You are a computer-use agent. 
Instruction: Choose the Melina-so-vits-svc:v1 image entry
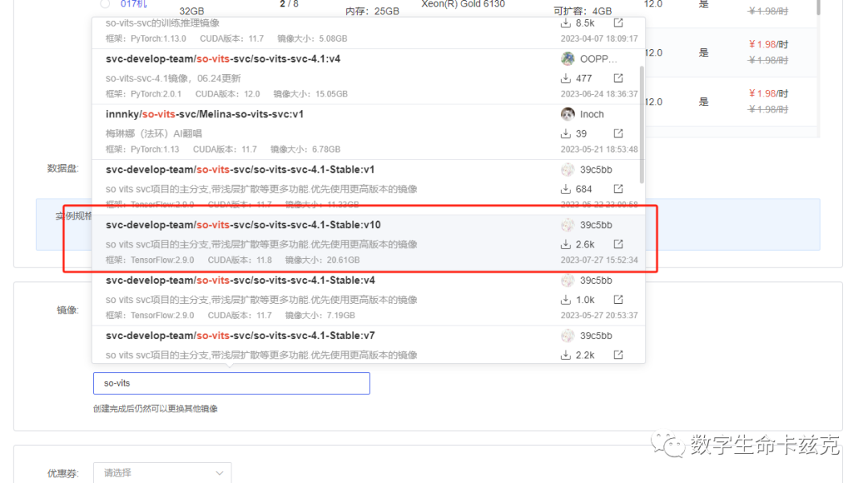(x=368, y=132)
